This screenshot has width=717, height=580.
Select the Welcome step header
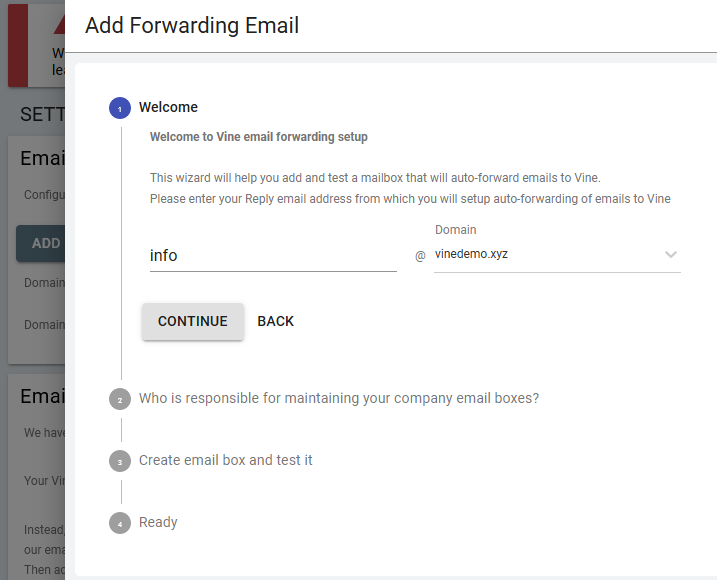coord(168,107)
